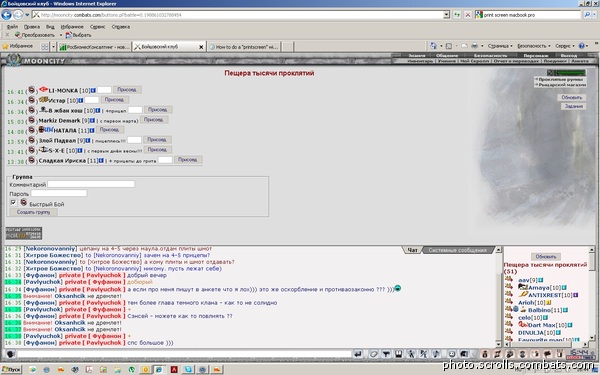Click the send-message arrow icon beside chat input
600x375 pixels.
(x=358, y=354)
